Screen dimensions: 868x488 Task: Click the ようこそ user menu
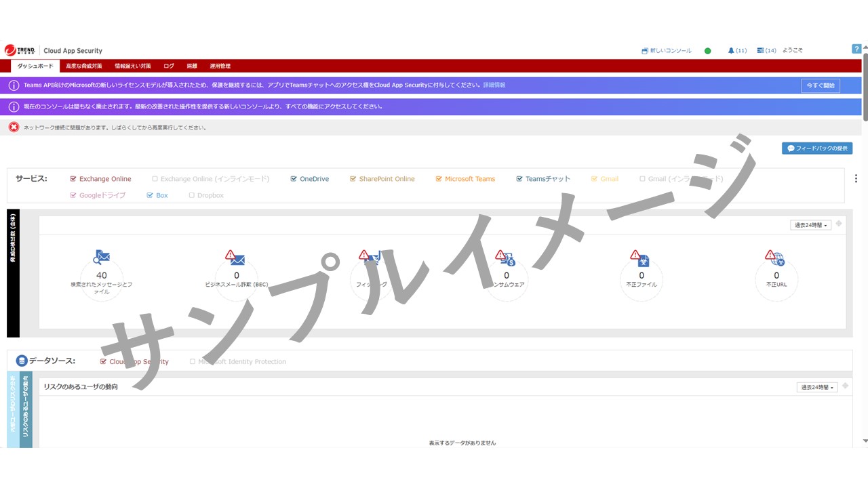tap(793, 51)
